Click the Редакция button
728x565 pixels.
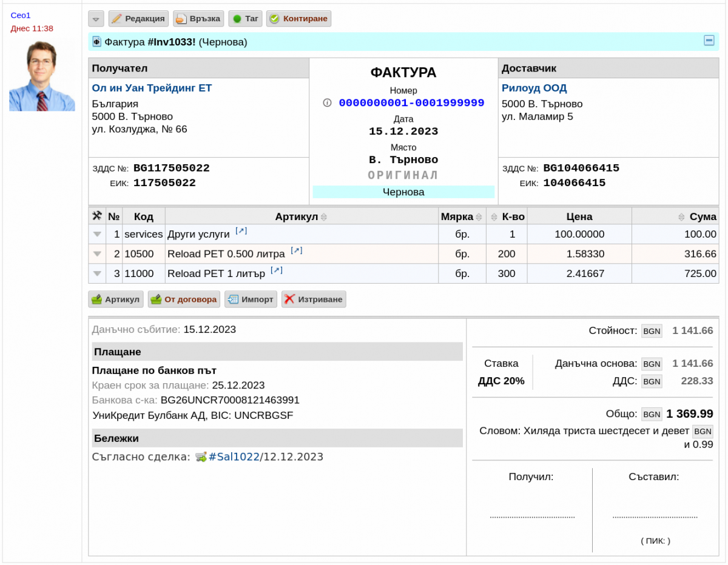click(138, 19)
